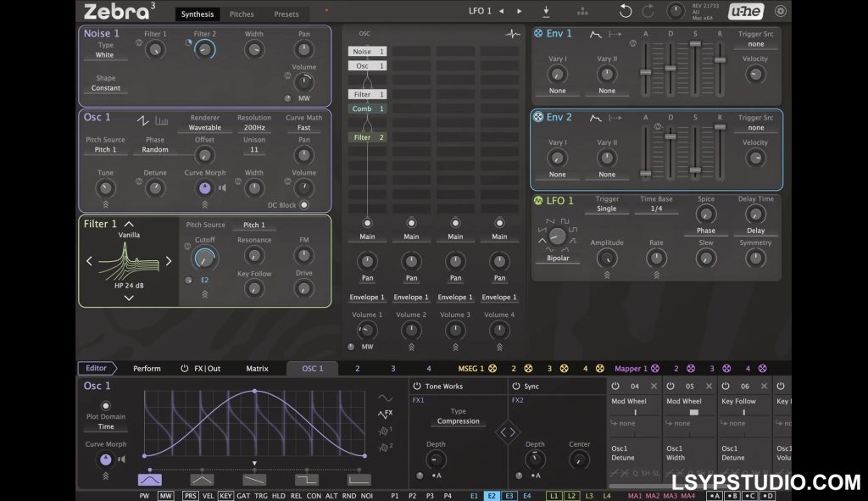
Task: Open the LFO 1 Time Base dropdown
Action: pyautogui.click(x=657, y=208)
